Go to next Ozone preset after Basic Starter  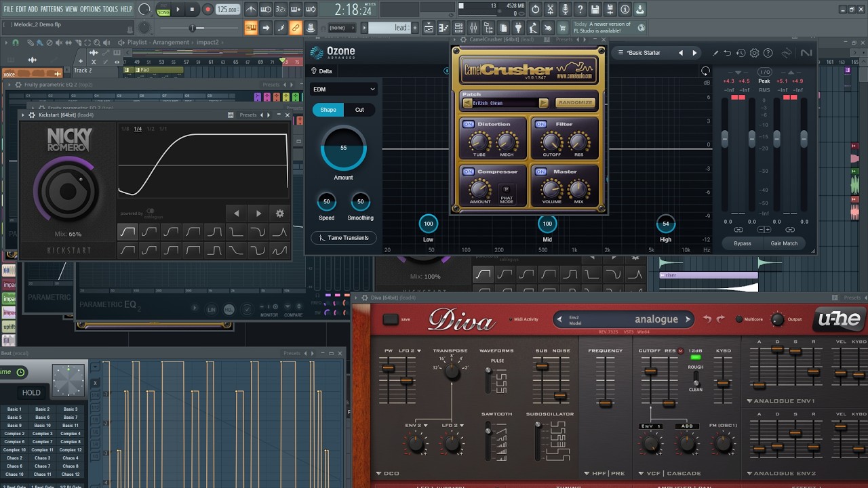click(x=694, y=53)
